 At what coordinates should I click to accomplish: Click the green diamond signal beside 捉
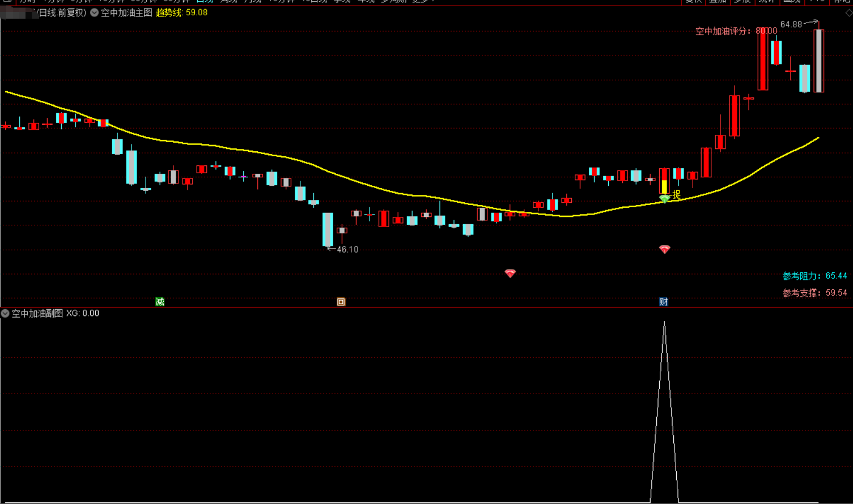coord(665,199)
